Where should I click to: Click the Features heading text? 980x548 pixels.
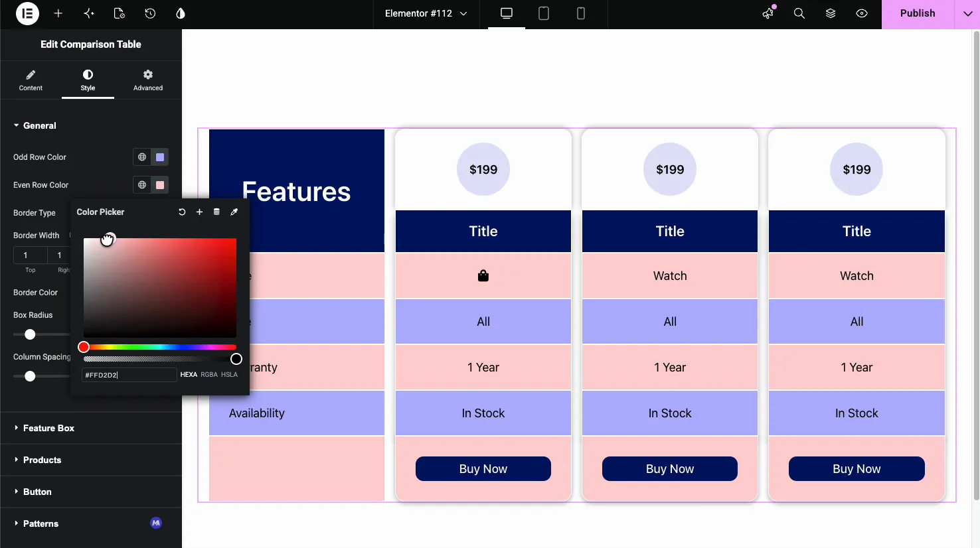point(296,192)
